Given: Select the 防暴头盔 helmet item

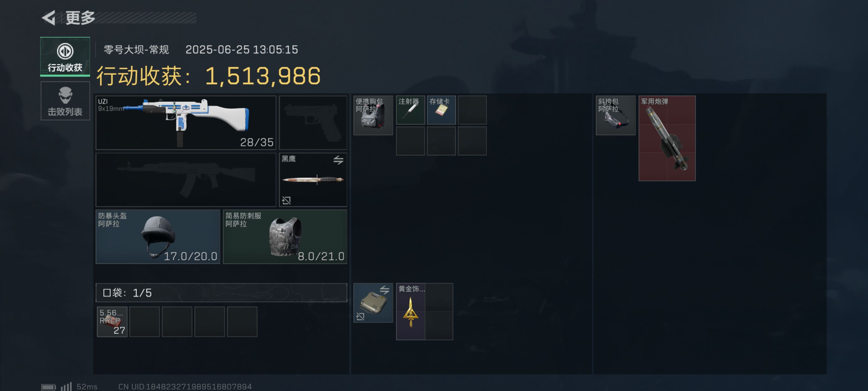Looking at the screenshot, I should pos(158,237).
